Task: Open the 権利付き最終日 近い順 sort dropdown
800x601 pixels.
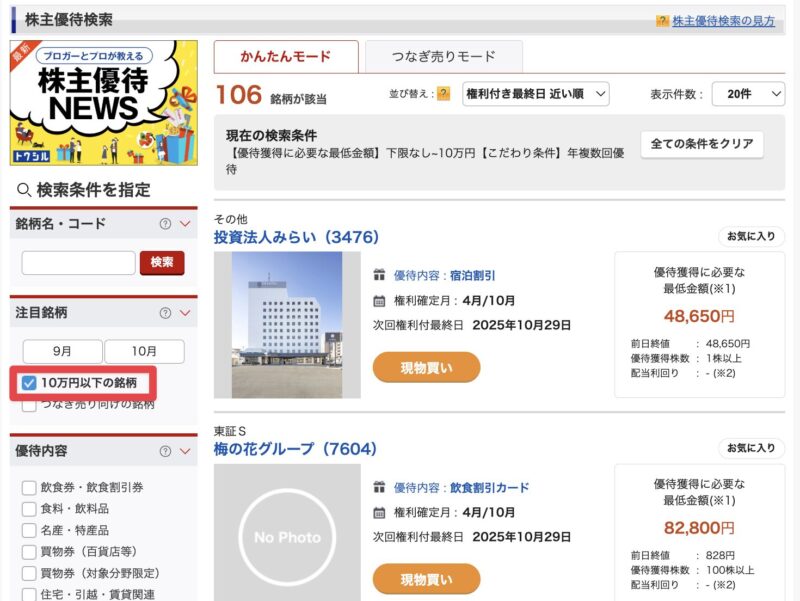Action: [x=536, y=94]
